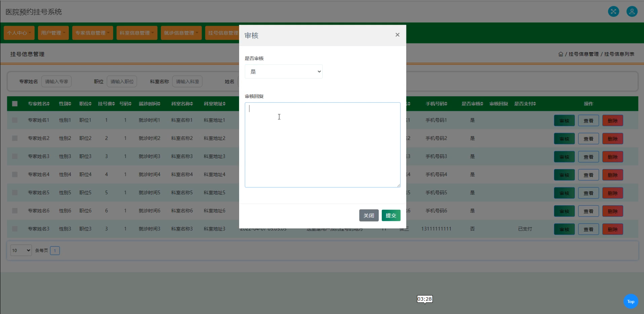
Task: Check the row checkbox for 专家姓名2
Action: (14, 138)
